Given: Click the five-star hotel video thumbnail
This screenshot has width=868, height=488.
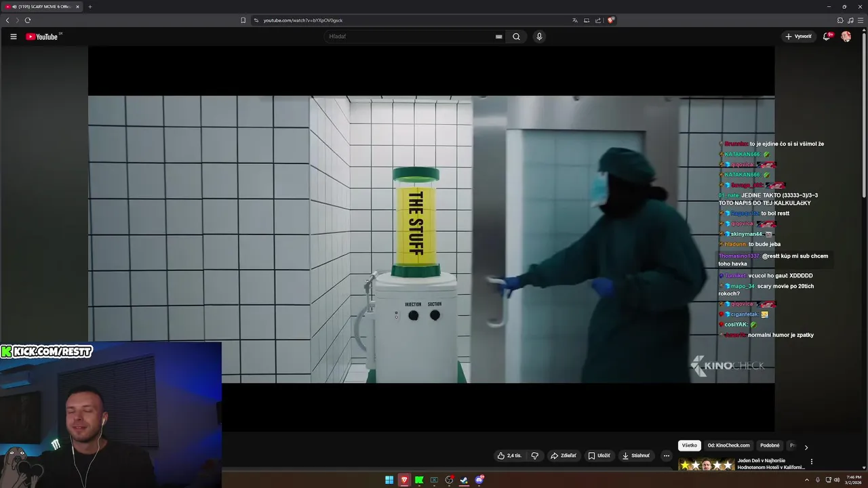Looking at the screenshot, I should point(706,465).
